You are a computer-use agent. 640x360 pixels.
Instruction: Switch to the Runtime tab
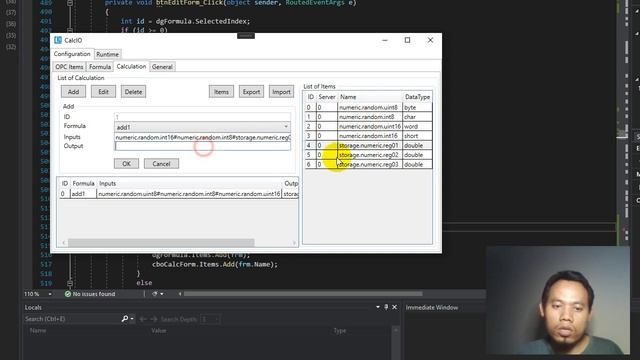click(107, 54)
